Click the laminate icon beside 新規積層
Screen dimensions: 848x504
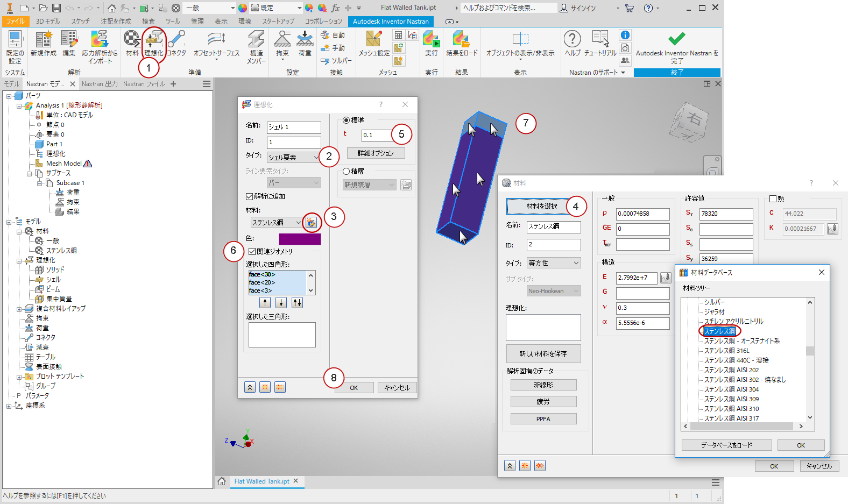(406, 185)
